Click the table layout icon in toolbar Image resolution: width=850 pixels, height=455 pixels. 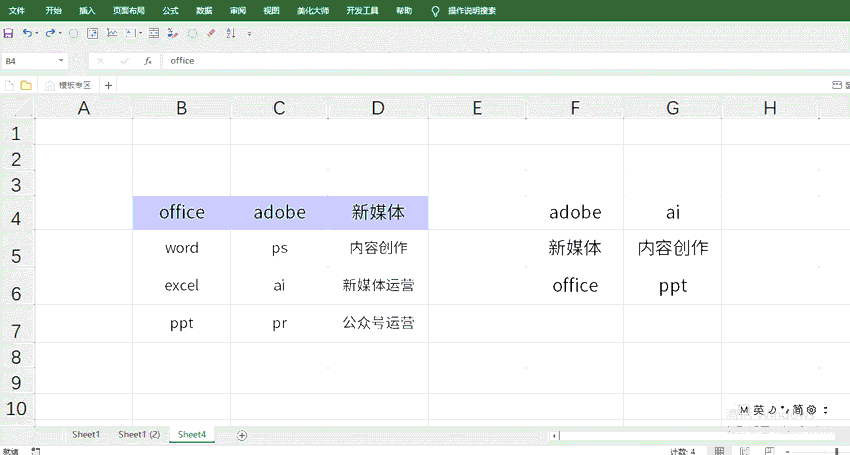coord(154,33)
